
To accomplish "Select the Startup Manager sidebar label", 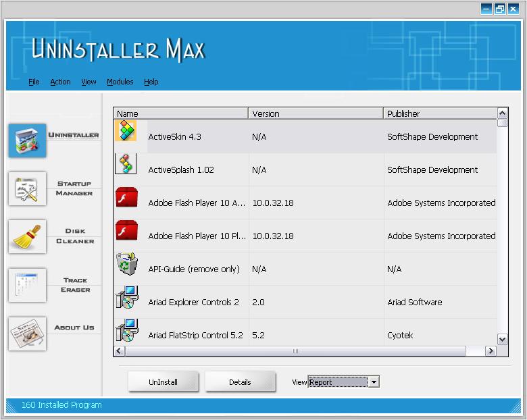I will (x=74, y=188).
